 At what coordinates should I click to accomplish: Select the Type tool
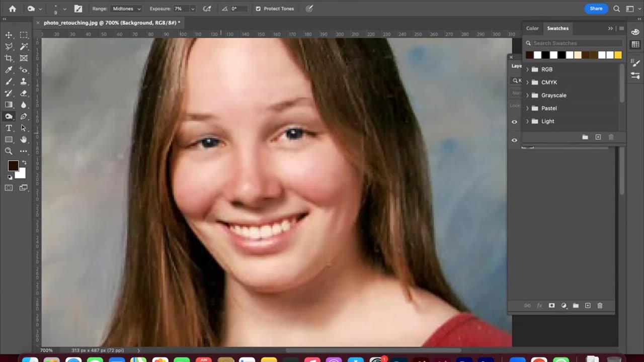9,128
